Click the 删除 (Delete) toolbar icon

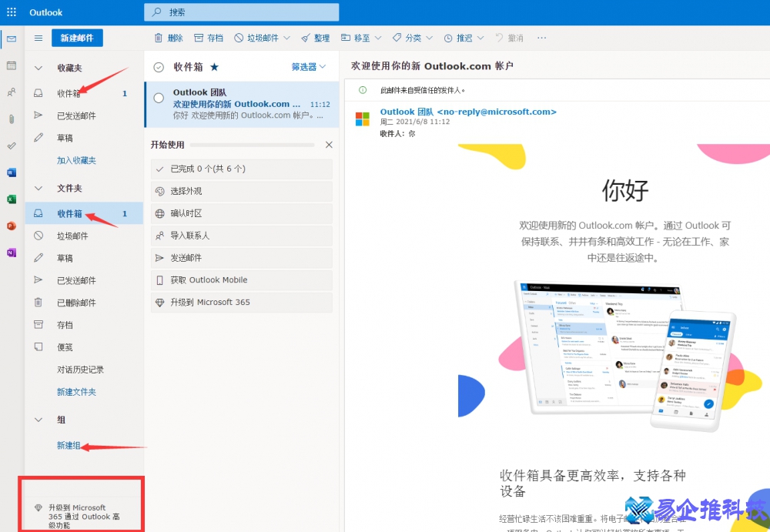coord(160,37)
